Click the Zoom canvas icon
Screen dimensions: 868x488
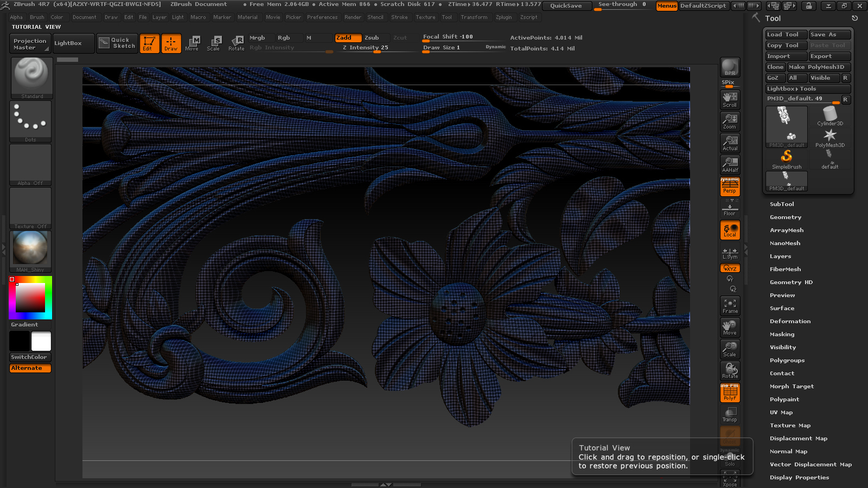click(x=730, y=121)
